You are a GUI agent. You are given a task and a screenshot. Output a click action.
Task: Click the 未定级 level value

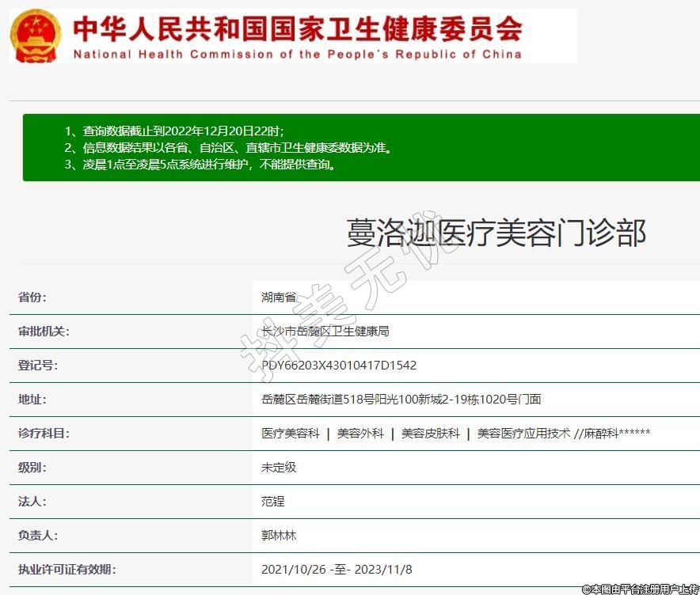click(279, 468)
